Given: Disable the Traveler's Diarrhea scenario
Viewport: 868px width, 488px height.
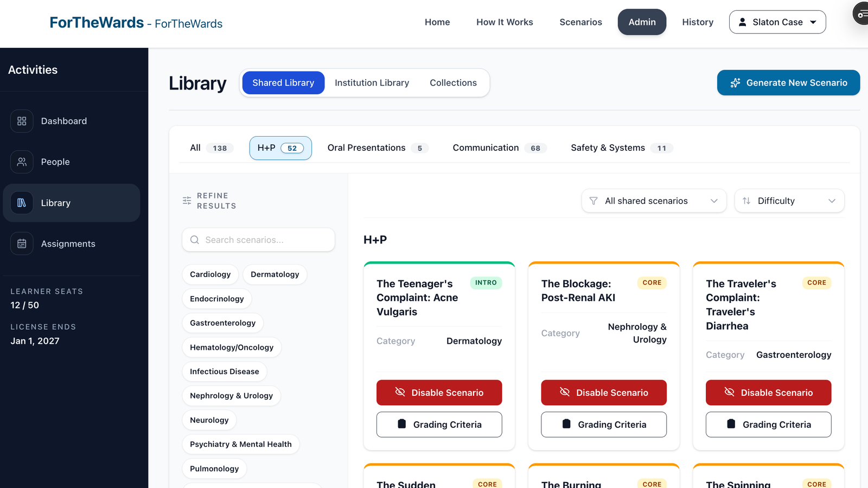Looking at the screenshot, I should tap(768, 393).
